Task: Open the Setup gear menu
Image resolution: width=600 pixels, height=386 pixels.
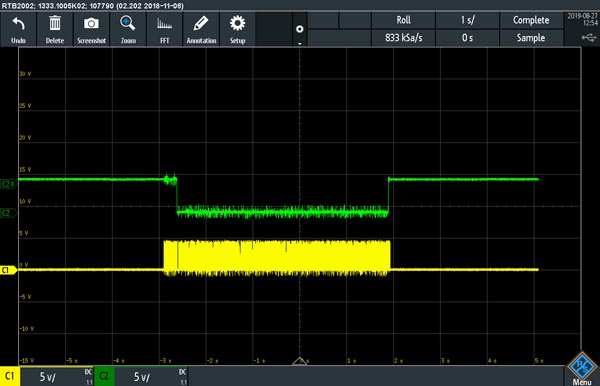Action: click(237, 29)
